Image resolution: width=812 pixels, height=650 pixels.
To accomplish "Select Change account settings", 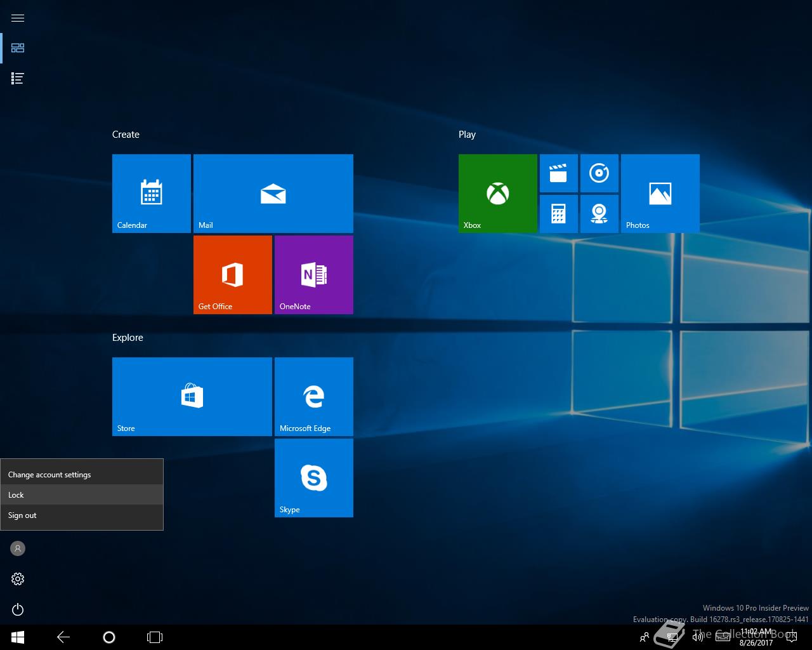I will coord(82,475).
